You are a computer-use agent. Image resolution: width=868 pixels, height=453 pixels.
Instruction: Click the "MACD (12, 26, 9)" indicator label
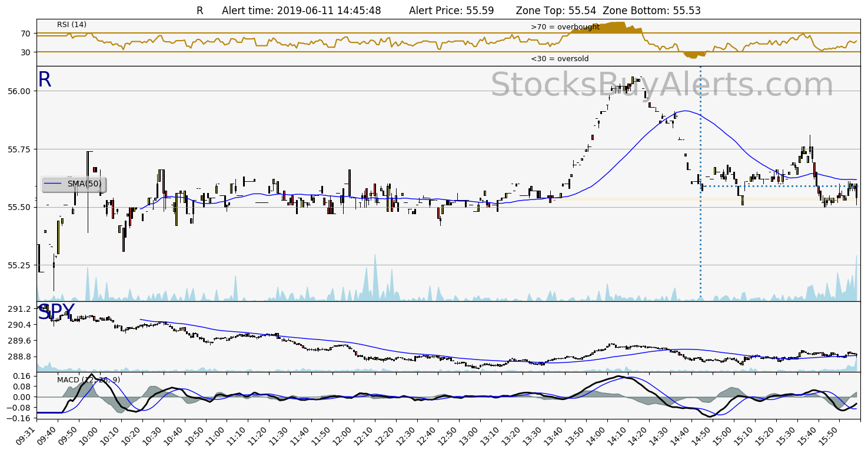pyautogui.click(x=88, y=380)
